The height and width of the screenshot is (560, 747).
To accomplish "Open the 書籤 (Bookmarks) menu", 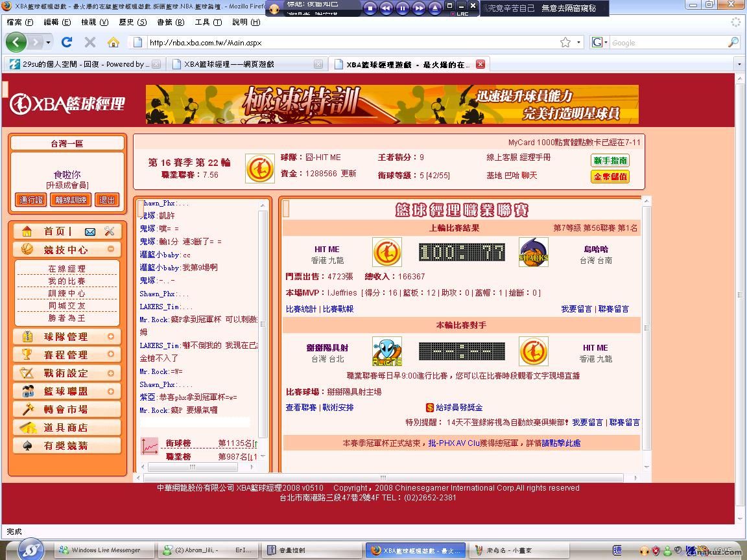I will 165,22.
